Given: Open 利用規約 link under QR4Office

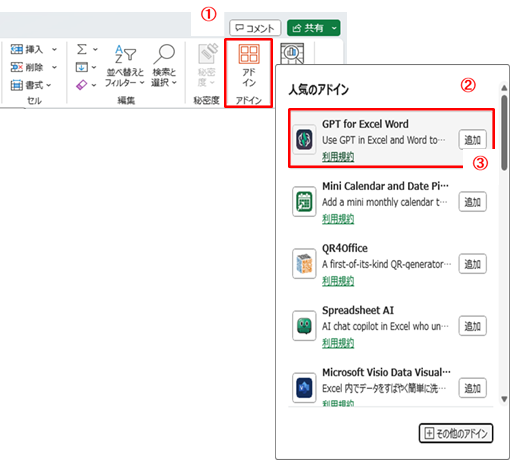Looking at the screenshot, I should click(x=338, y=281).
